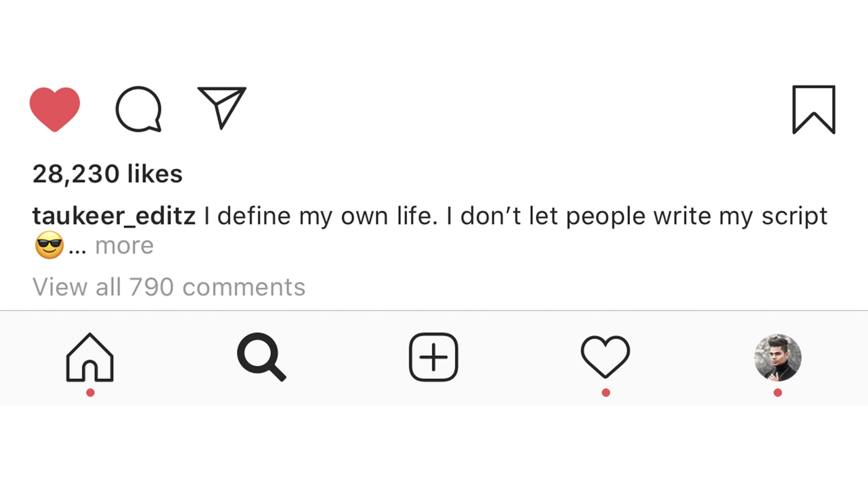Create a new post with plus icon
868x490 pixels.
pyautogui.click(x=433, y=357)
